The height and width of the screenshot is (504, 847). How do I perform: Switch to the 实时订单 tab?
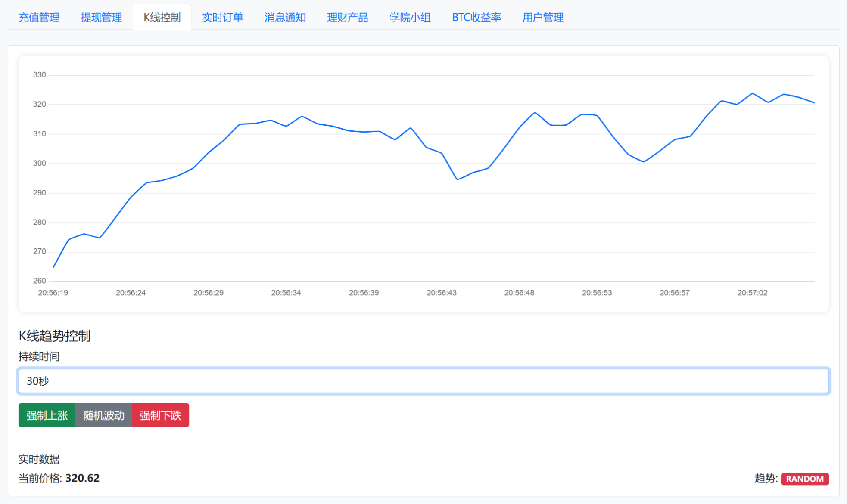[x=223, y=18]
